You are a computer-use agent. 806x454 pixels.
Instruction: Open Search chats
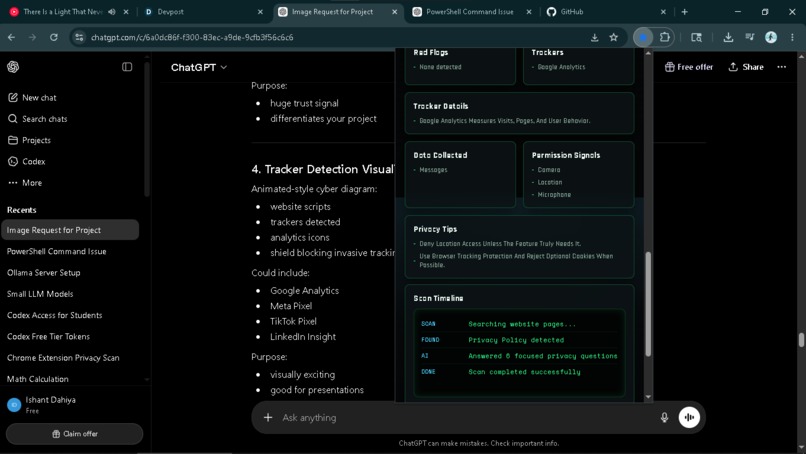[37, 119]
